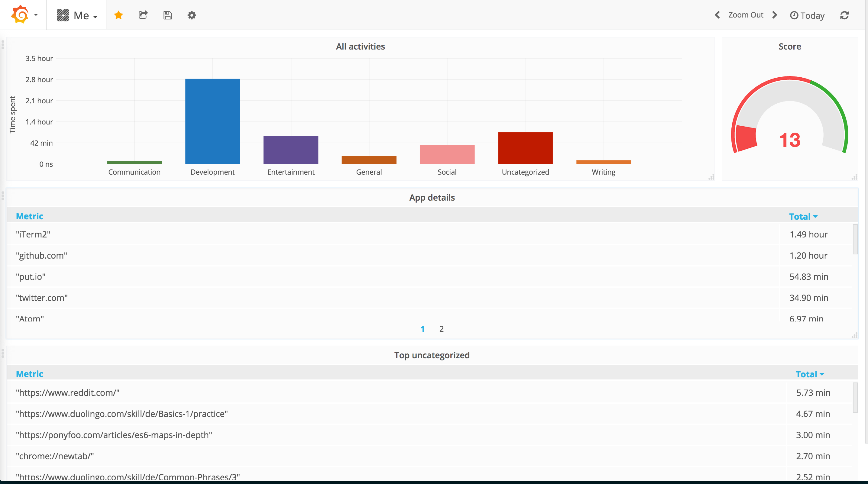Toggle visibility of the Social bar series
868x484 pixels.
447,172
